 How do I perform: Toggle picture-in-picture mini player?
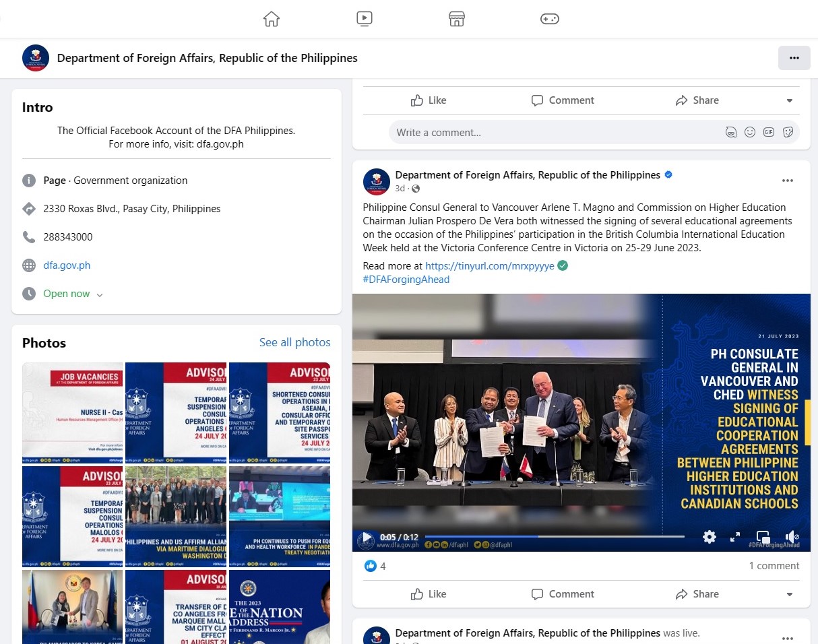pyautogui.click(x=763, y=537)
